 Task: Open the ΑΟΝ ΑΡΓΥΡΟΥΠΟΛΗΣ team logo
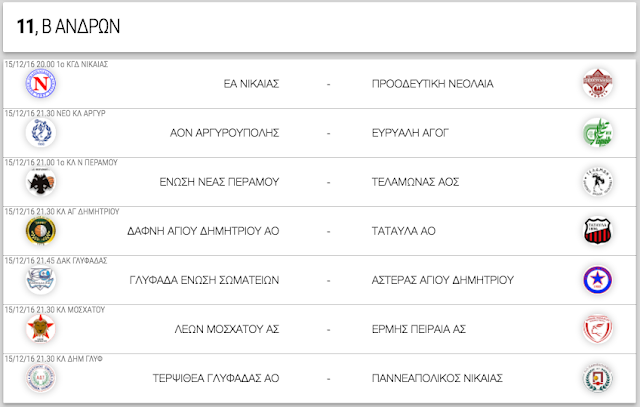pos(41,133)
